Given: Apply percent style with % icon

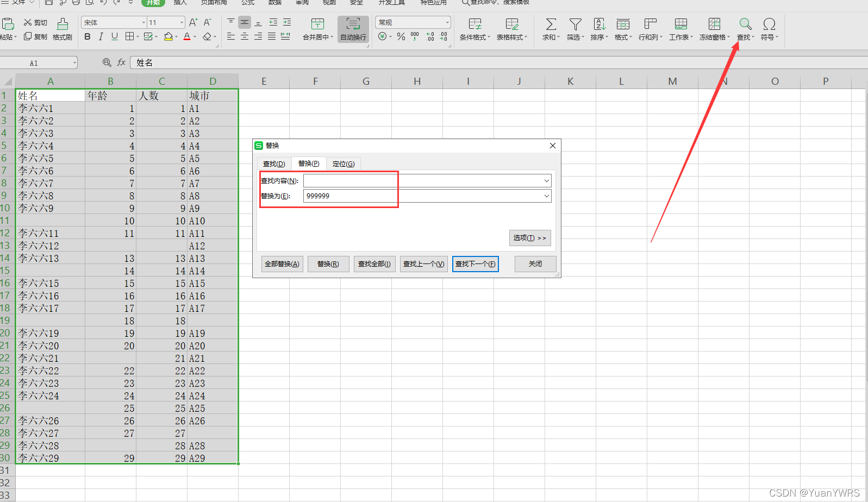Looking at the screenshot, I should [401, 36].
